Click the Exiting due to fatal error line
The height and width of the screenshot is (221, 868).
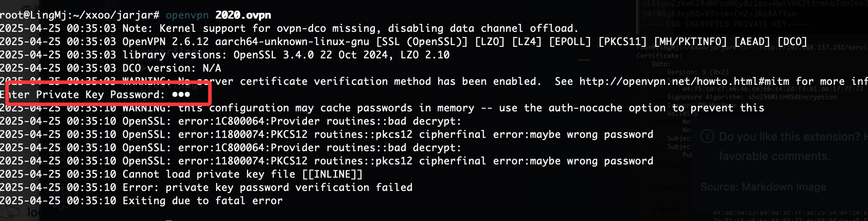tap(141, 201)
